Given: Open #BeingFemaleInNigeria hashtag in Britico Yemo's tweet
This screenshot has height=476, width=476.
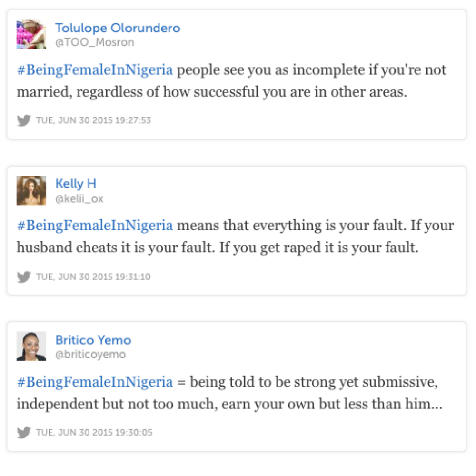Looking at the screenshot, I should (95, 382).
